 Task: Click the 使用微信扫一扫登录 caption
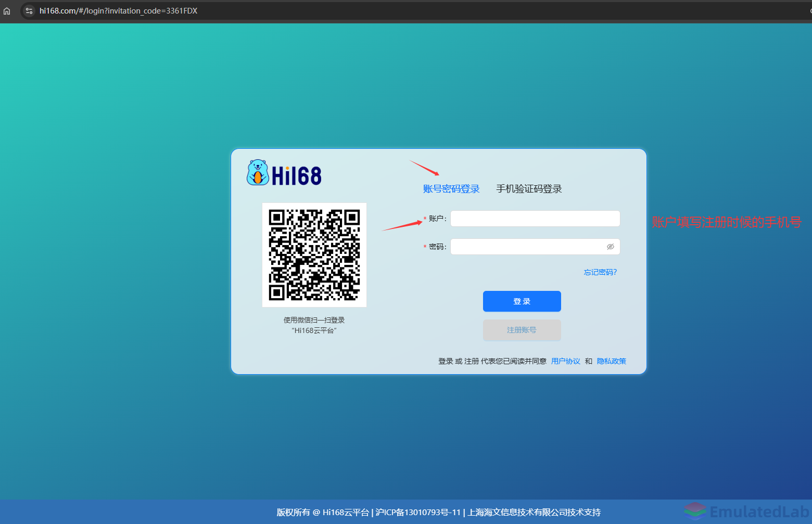click(x=314, y=320)
